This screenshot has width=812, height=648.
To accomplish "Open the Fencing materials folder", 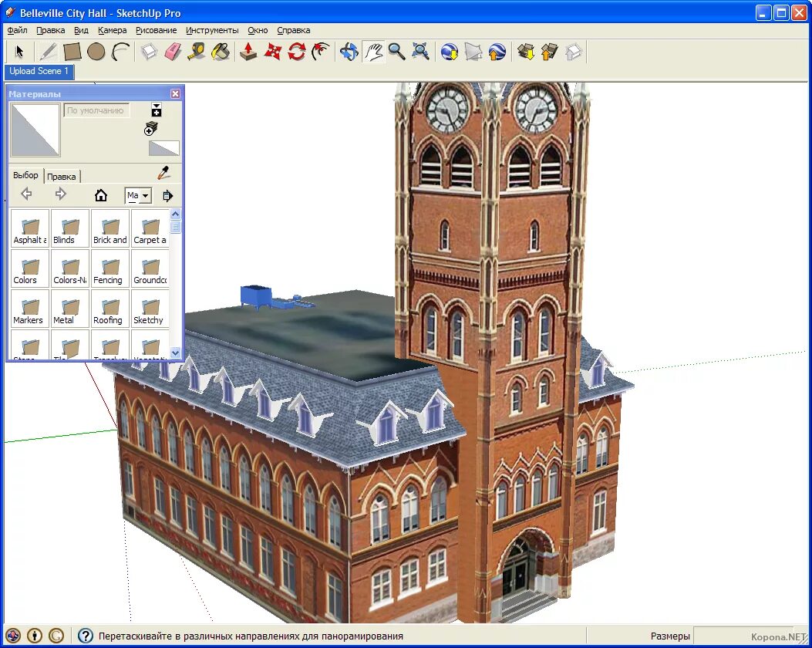I will (110, 268).
